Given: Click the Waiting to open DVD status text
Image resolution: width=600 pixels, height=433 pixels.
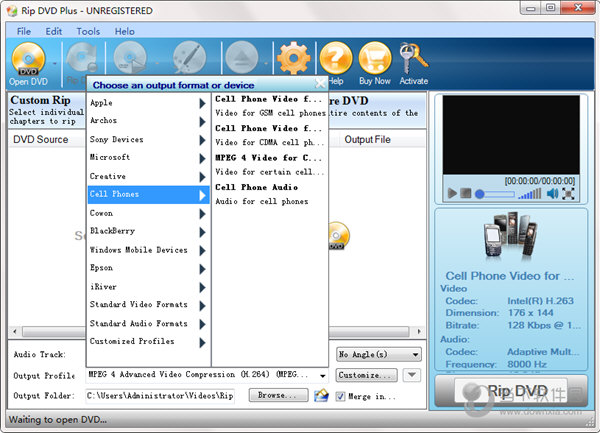Looking at the screenshot, I should (x=58, y=420).
